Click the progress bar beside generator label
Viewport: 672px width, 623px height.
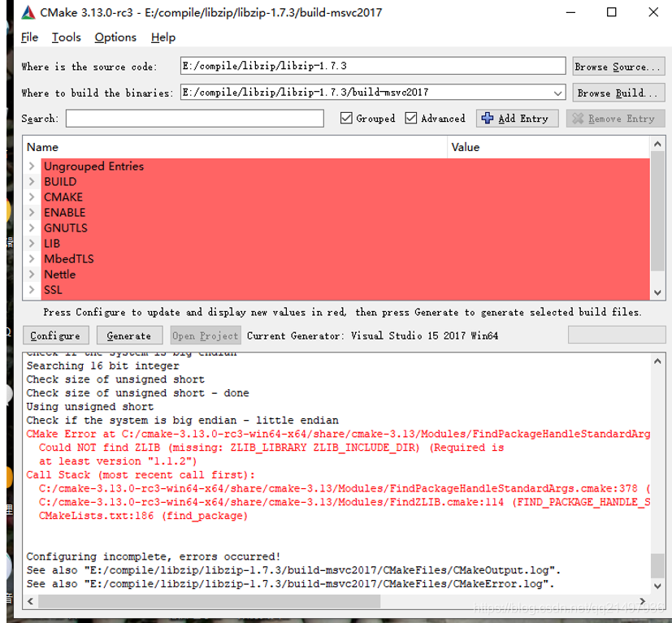[x=617, y=335]
